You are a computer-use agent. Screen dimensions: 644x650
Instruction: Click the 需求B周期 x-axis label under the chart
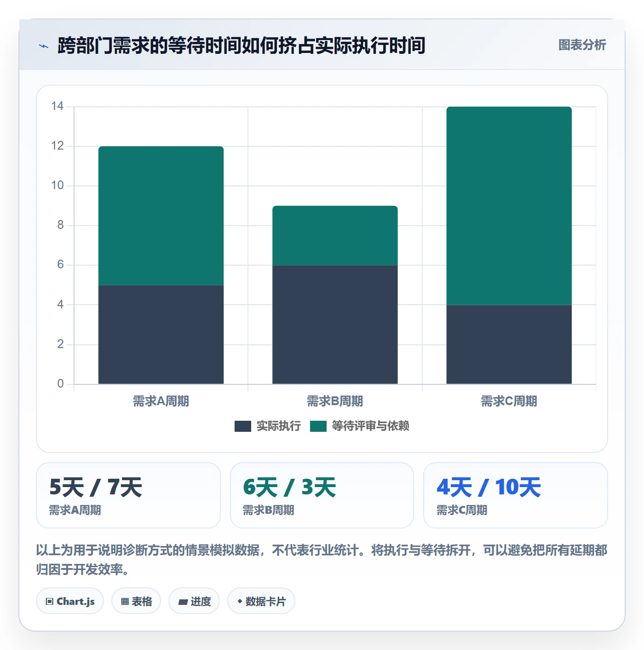pos(335,401)
